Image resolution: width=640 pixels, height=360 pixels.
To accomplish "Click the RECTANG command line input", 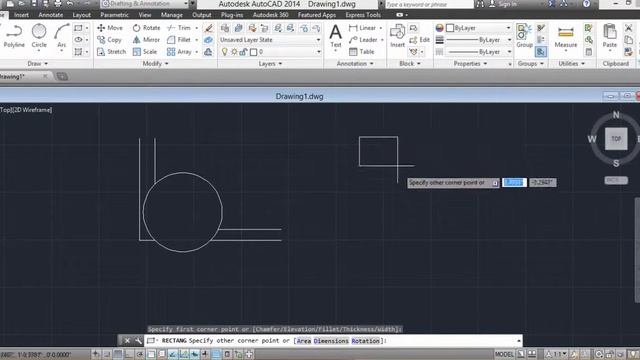I will click(333, 340).
